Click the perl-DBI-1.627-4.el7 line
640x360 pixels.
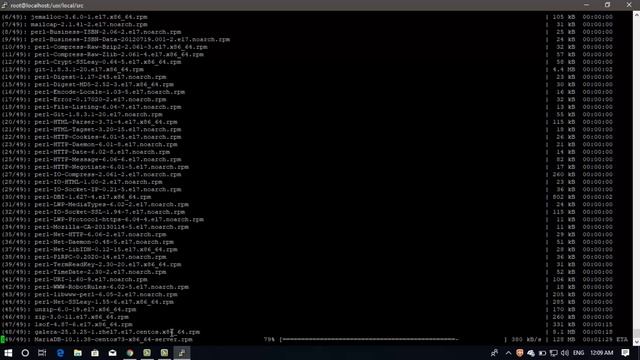(76, 197)
